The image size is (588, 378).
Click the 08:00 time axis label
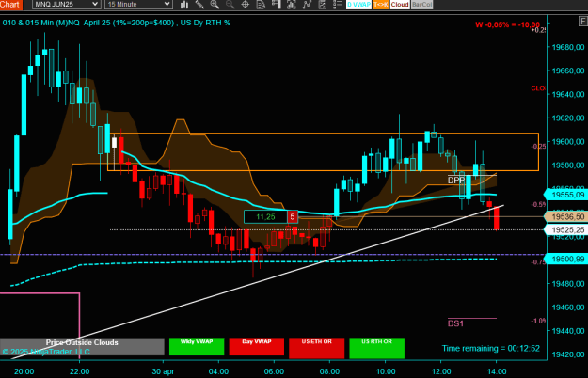329,371
